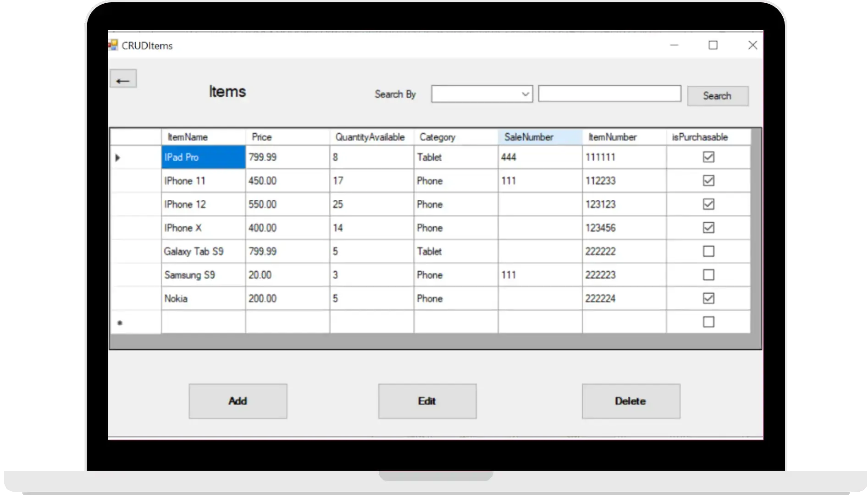Sort by the QuantityAvailable column header
The image size is (868, 495).
(x=372, y=137)
